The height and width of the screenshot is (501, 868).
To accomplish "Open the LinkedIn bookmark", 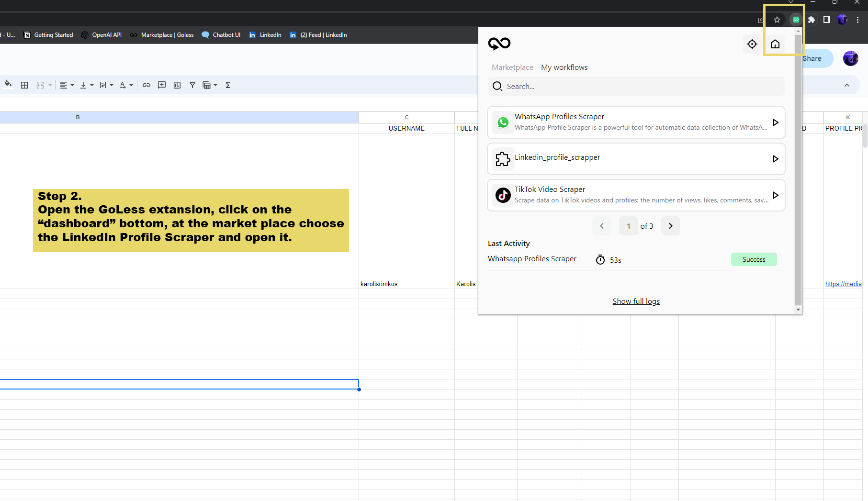I will click(x=265, y=35).
